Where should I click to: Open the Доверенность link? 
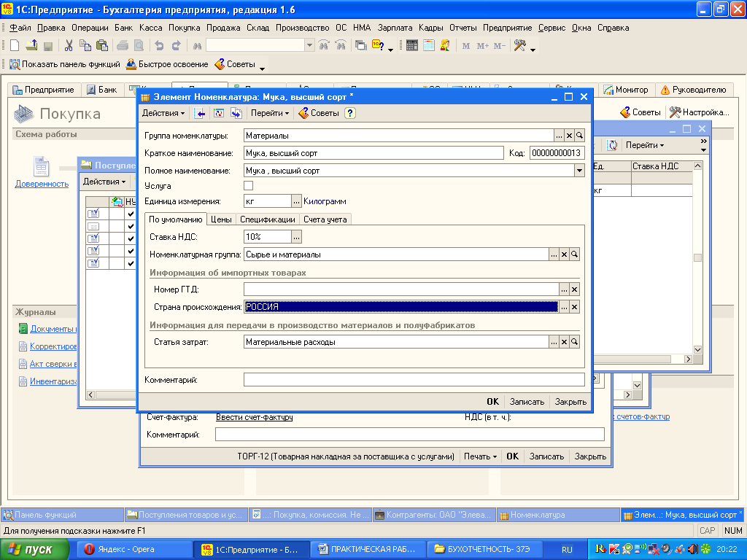click(42, 184)
